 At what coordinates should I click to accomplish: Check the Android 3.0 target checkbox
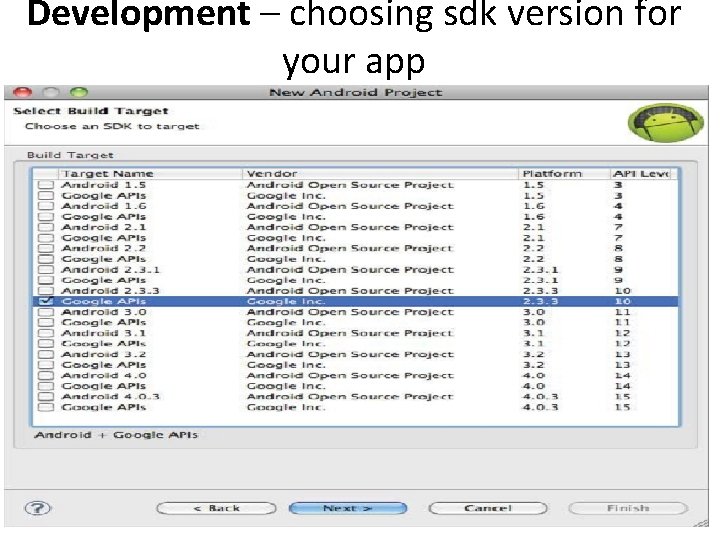click(x=46, y=312)
